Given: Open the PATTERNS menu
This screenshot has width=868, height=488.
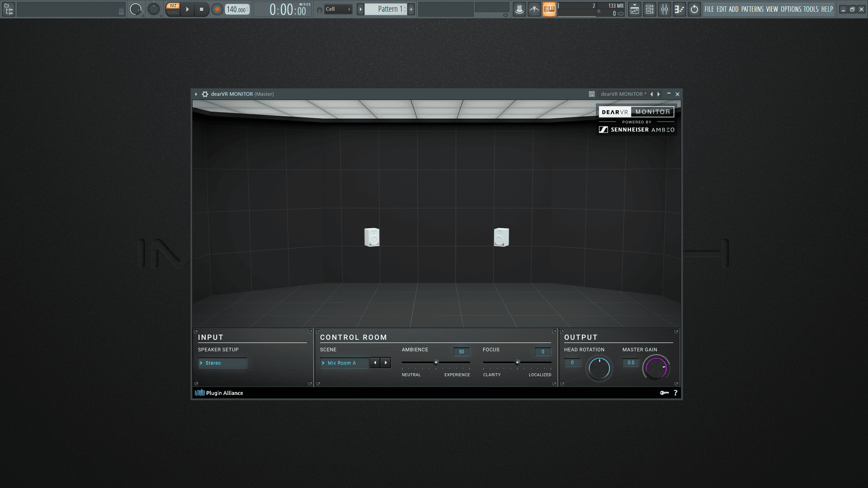Looking at the screenshot, I should coord(752,9).
